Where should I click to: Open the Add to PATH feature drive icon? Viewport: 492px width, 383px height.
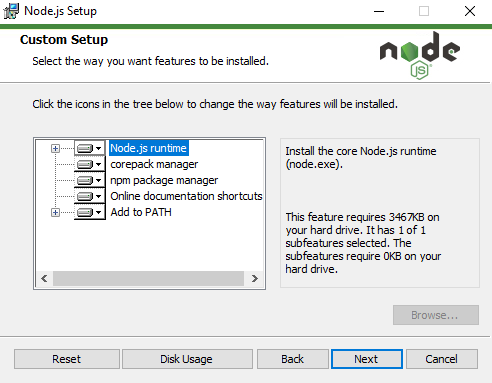point(89,212)
